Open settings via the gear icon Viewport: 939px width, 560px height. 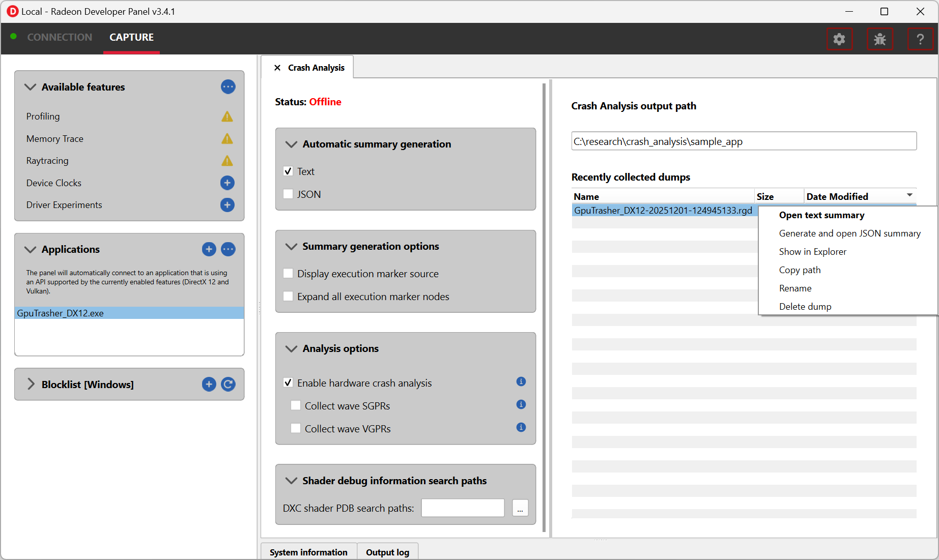(x=839, y=39)
